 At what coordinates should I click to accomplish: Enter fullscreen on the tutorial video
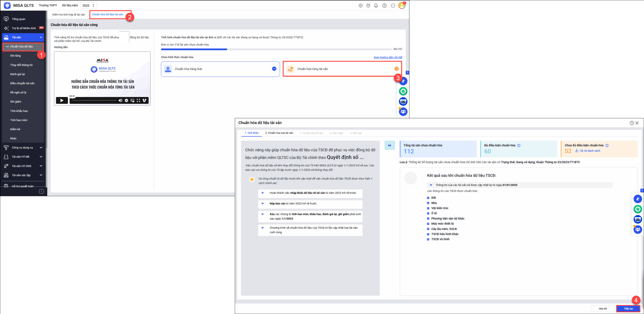coord(138,101)
